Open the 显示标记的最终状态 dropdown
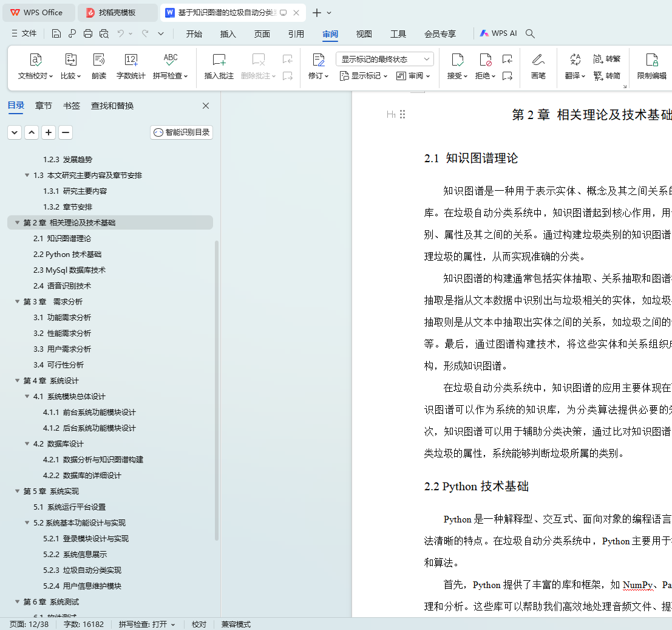672x630 pixels. (385, 59)
